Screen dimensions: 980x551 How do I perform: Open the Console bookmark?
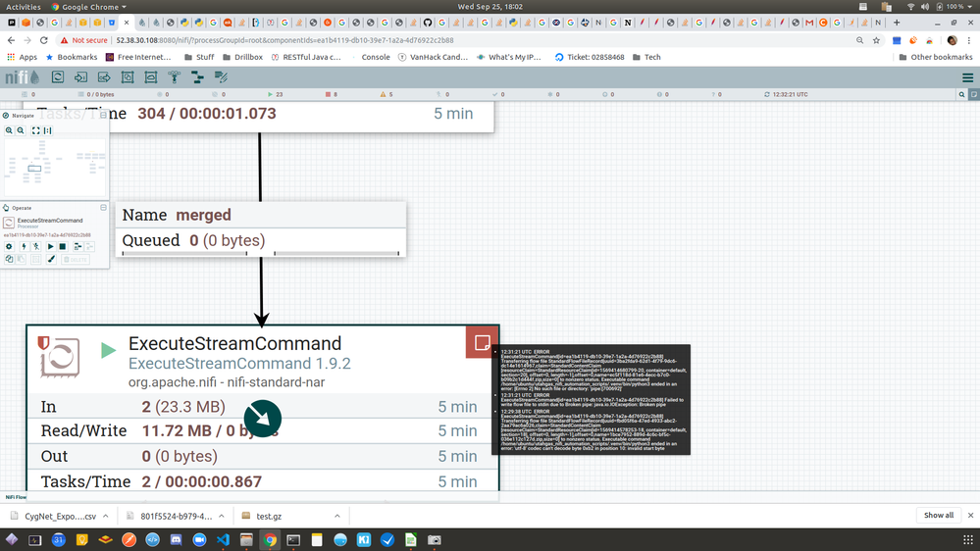(370, 57)
